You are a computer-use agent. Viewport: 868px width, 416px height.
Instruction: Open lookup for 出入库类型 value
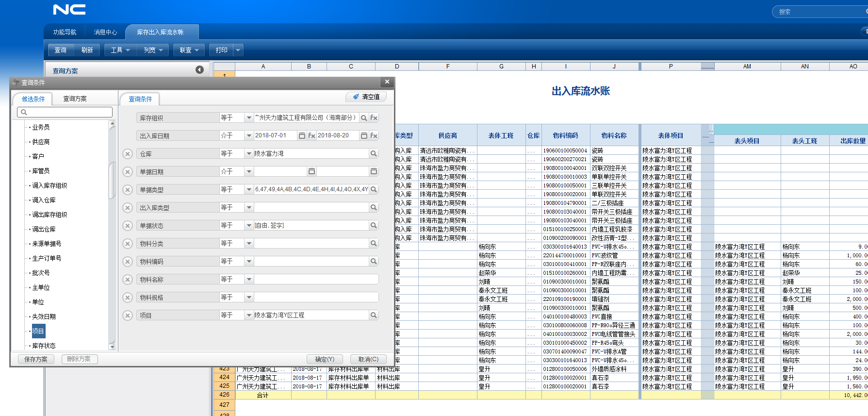point(374,207)
